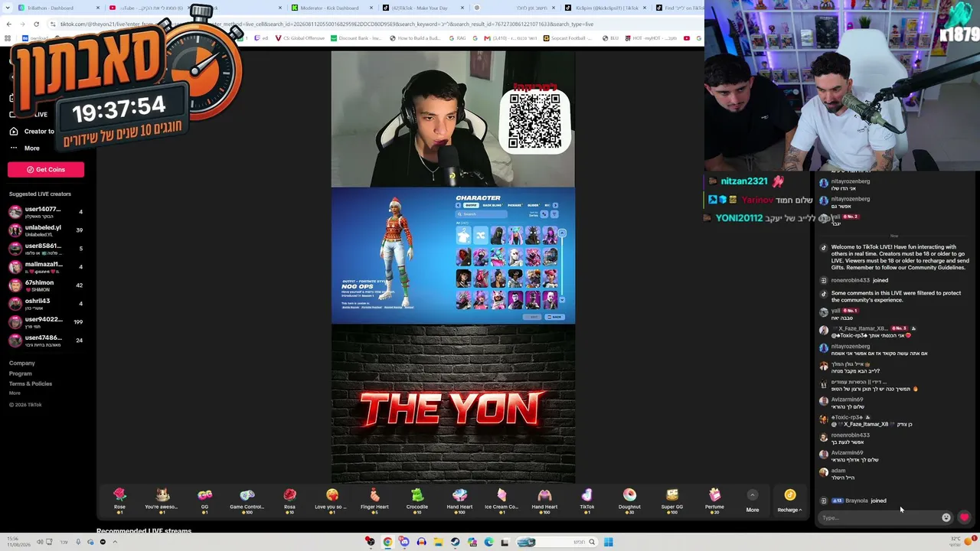
Task: Open suggested creator user85861
Action: (46, 249)
